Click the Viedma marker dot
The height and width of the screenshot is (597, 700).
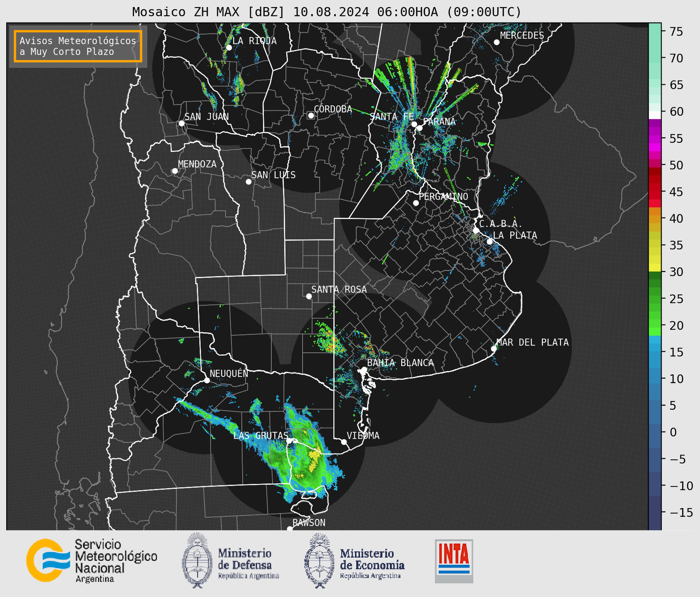click(x=344, y=442)
